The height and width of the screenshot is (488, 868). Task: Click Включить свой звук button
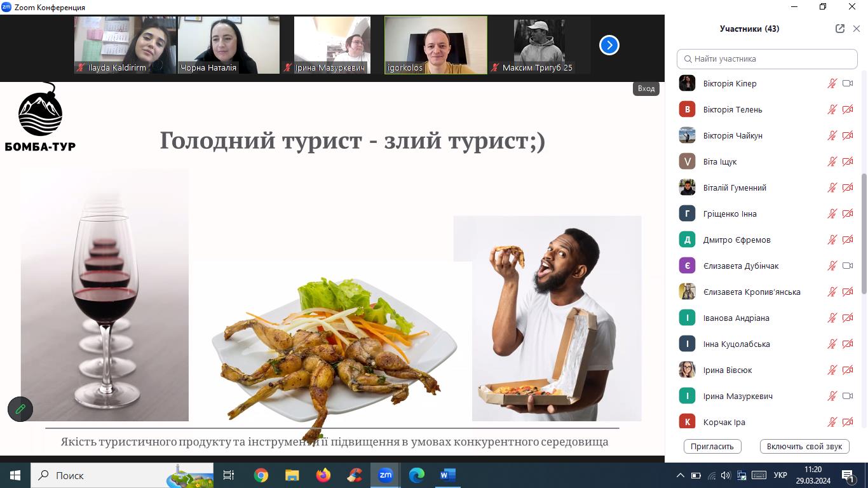804,446
